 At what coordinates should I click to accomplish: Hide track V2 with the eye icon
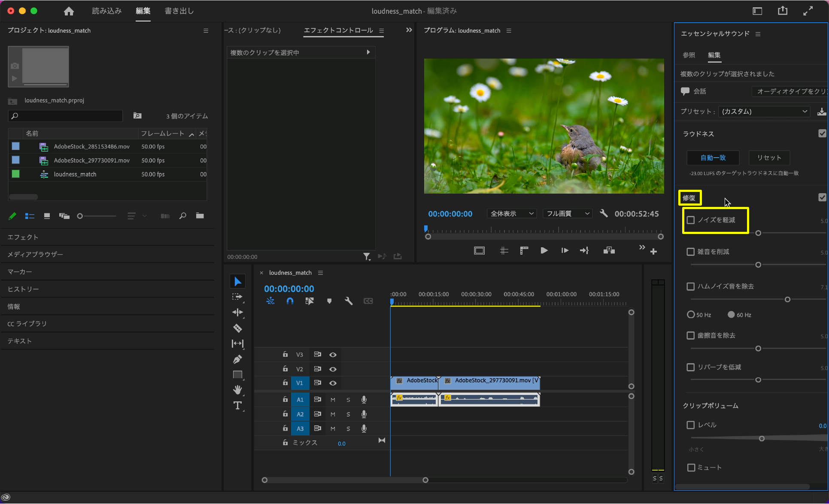pyautogui.click(x=333, y=369)
